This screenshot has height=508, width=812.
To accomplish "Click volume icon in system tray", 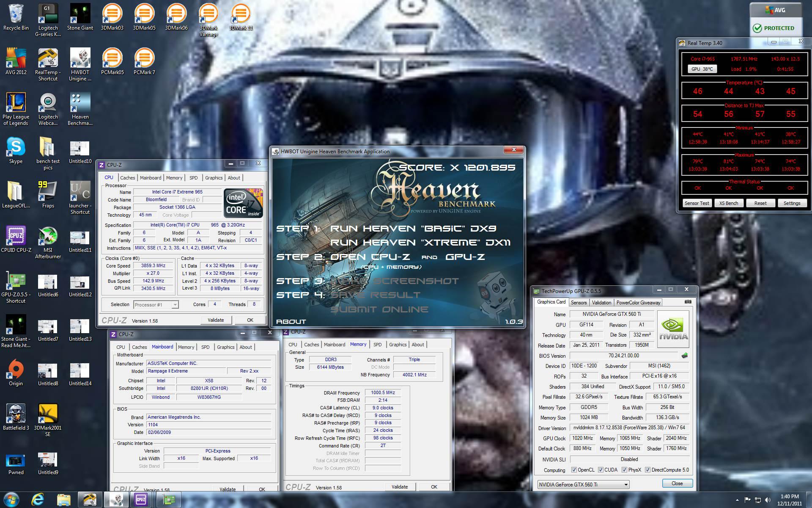I will click(768, 500).
